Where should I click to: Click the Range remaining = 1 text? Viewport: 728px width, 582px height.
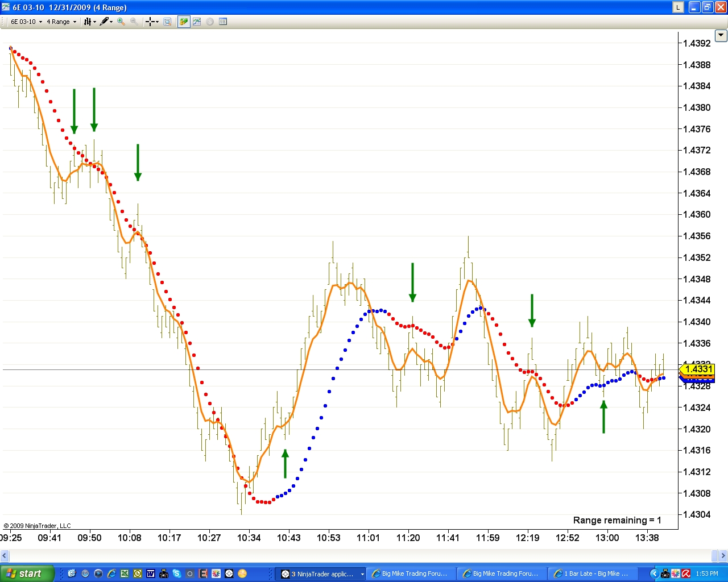(x=617, y=520)
